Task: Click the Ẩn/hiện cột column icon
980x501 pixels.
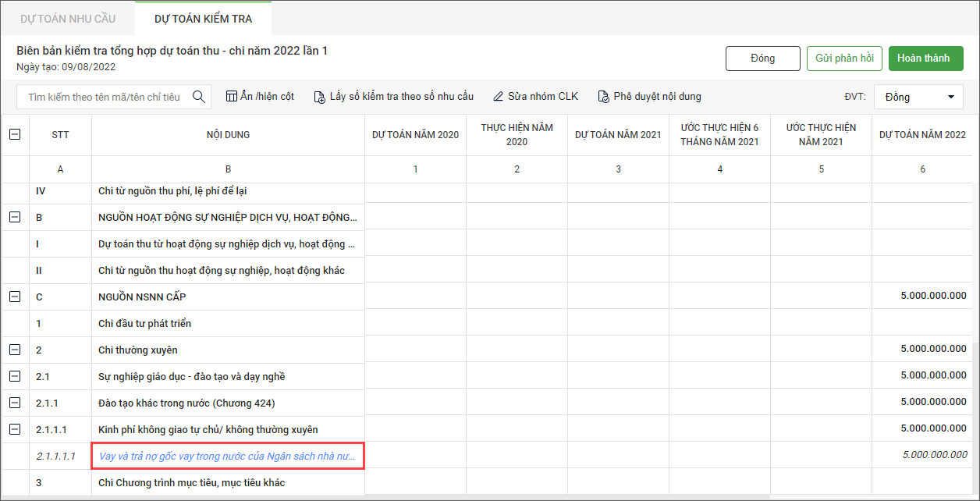Action: click(x=231, y=97)
